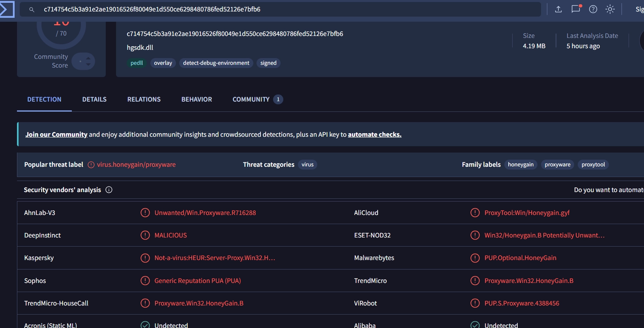Click the Do you want to automate prompt
644x328 pixels.
[609, 190]
